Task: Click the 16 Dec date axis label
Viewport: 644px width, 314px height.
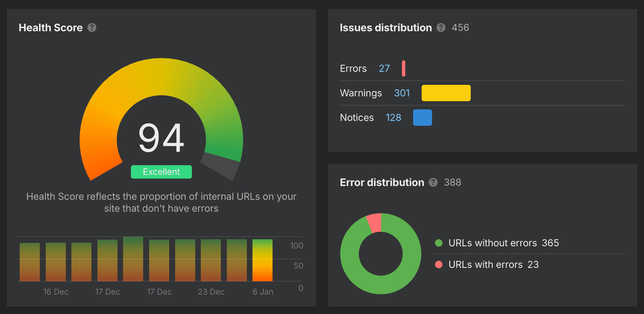Action: (56, 292)
